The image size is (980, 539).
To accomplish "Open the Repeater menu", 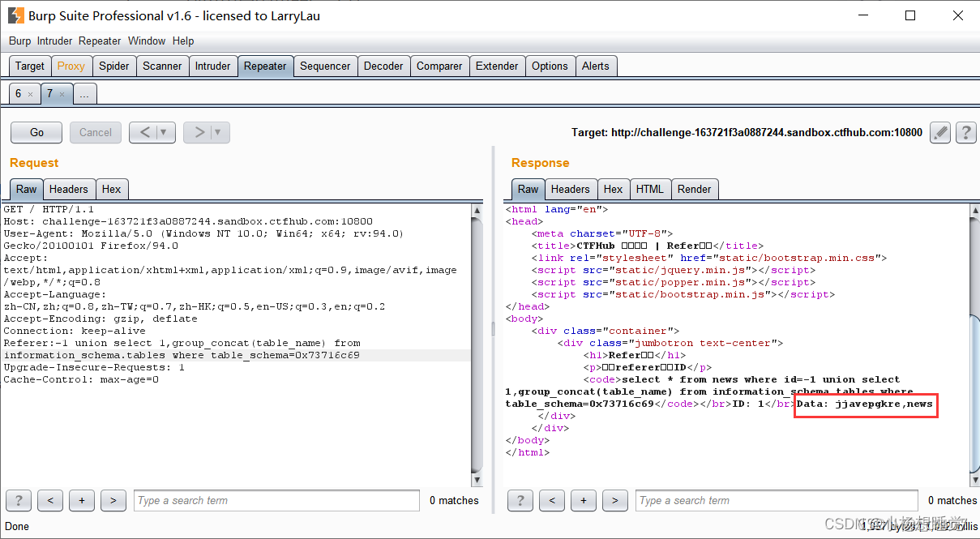I will (101, 41).
